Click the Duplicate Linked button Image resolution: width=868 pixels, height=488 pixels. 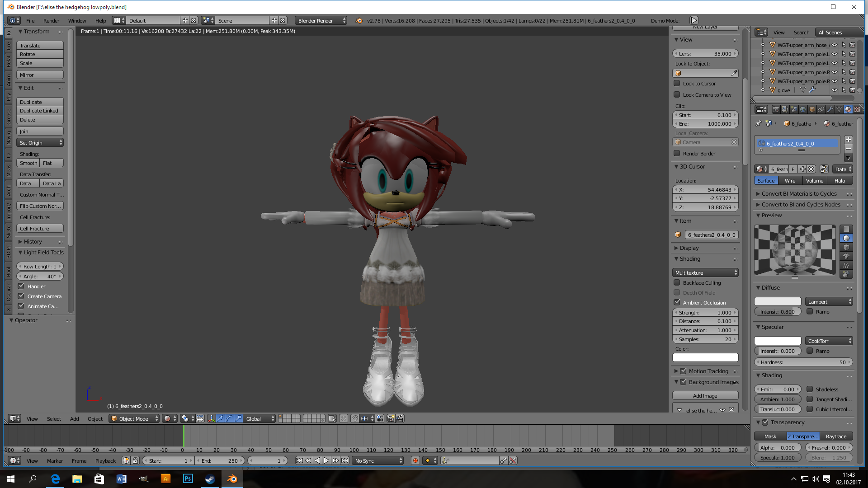point(40,110)
